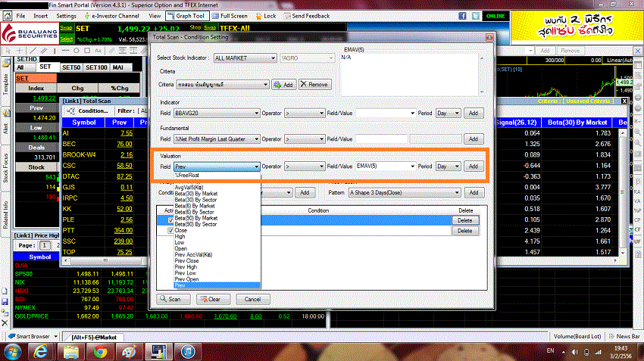Click Add in the Valuation row
The width and height of the screenshot is (644, 361).
tap(473, 166)
